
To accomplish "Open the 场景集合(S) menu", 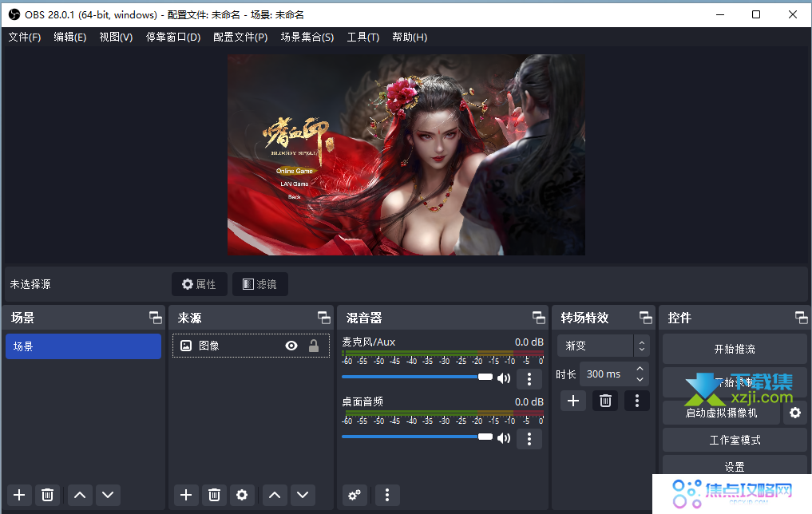I will (307, 38).
